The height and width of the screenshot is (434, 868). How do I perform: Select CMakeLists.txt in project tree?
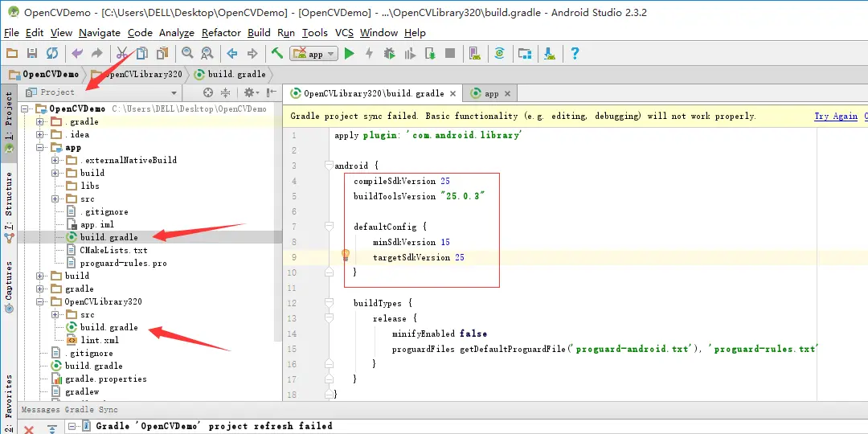[113, 250]
